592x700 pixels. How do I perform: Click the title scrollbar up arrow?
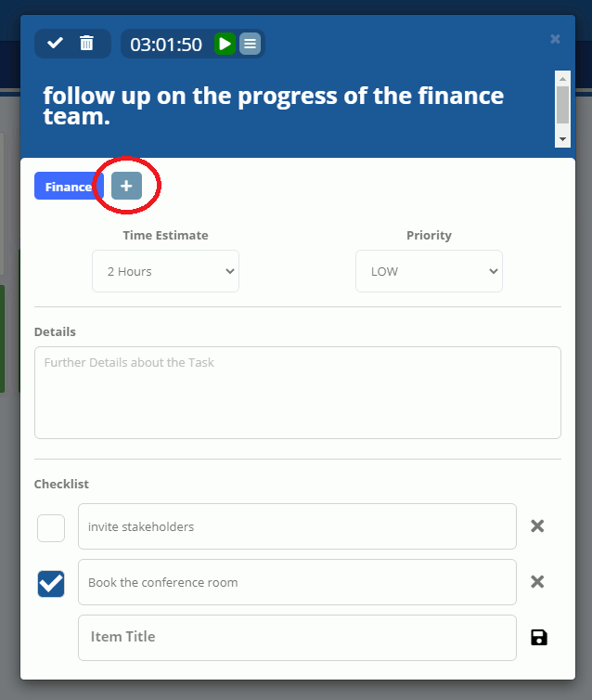point(562,79)
